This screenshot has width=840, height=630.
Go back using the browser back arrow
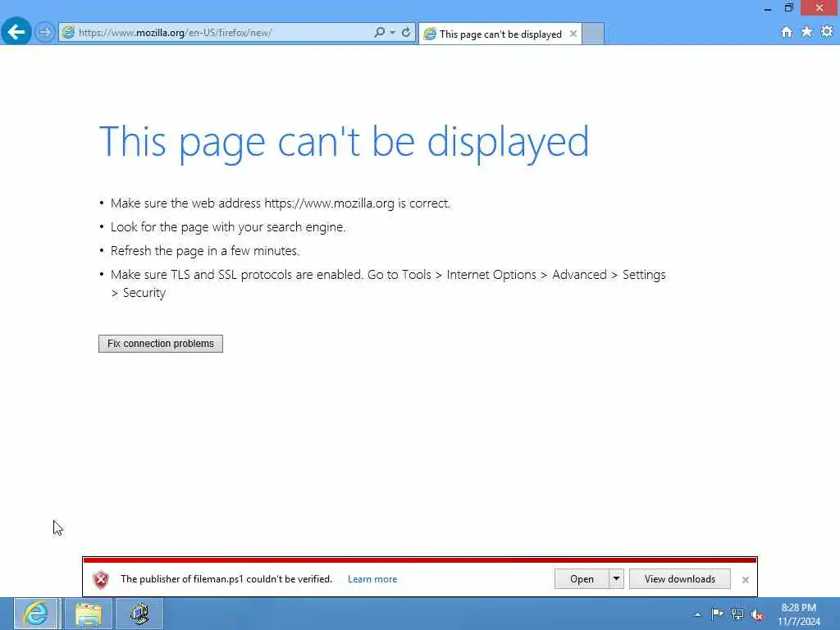16,32
